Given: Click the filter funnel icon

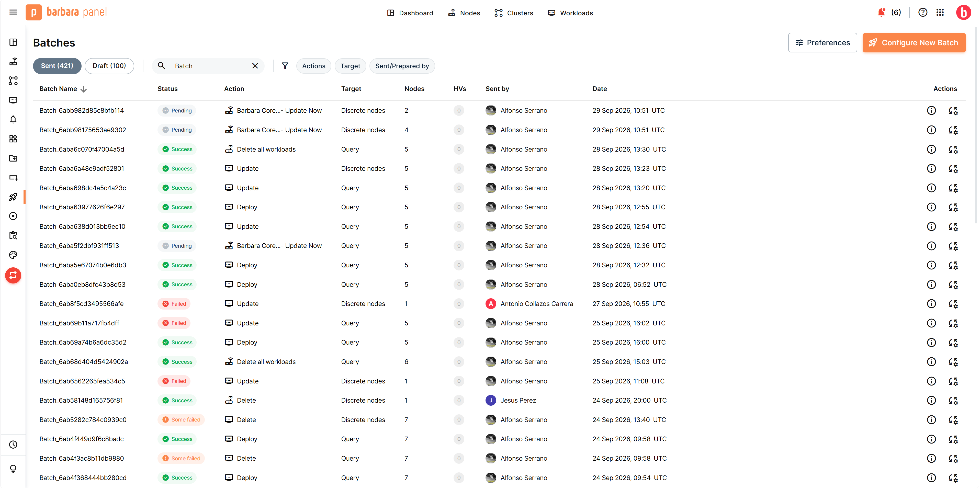Looking at the screenshot, I should [x=285, y=66].
